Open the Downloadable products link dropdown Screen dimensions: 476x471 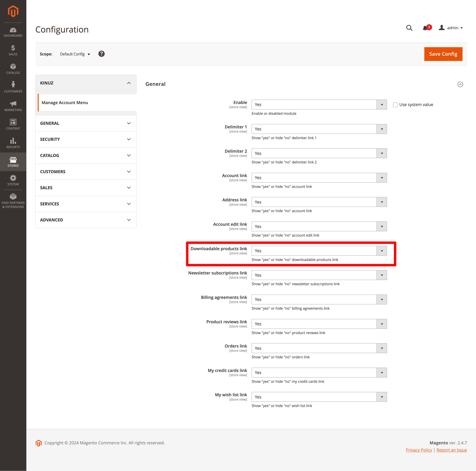point(319,251)
